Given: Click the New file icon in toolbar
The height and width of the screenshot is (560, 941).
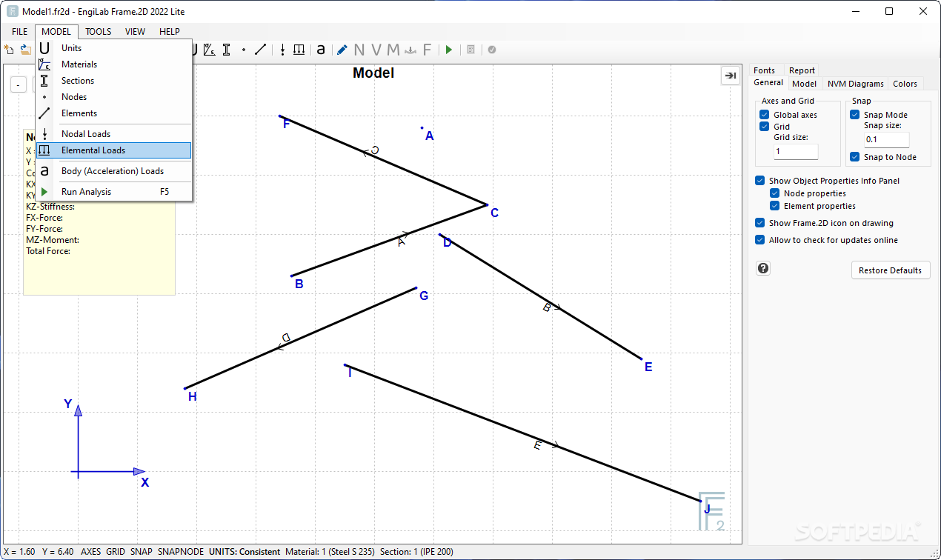Looking at the screenshot, I should coord(9,50).
